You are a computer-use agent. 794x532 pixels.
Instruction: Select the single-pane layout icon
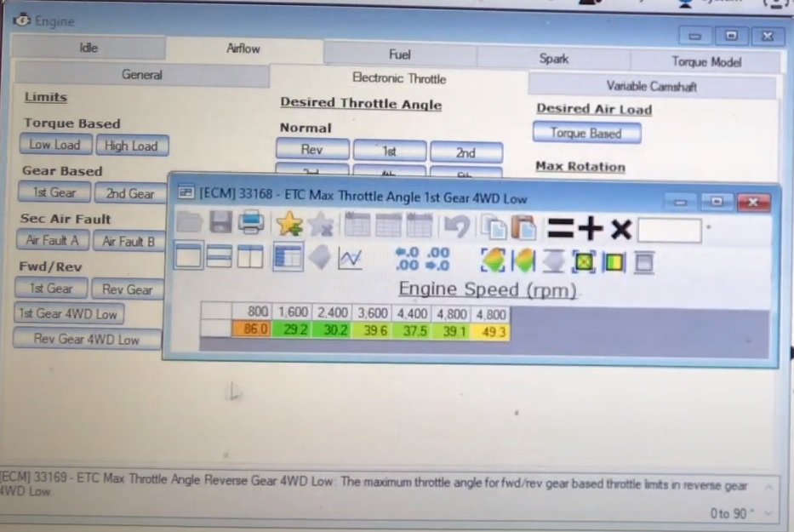coord(188,255)
